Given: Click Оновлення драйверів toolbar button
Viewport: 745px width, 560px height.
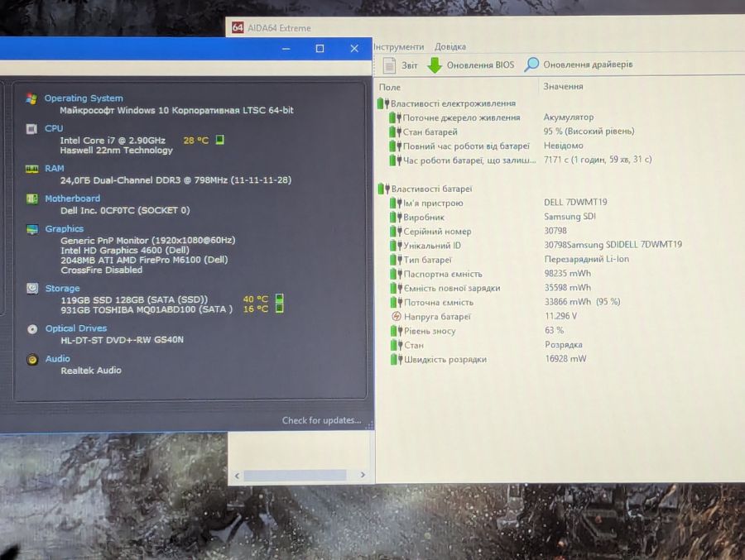Looking at the screenshot, I should click(579, 65).
